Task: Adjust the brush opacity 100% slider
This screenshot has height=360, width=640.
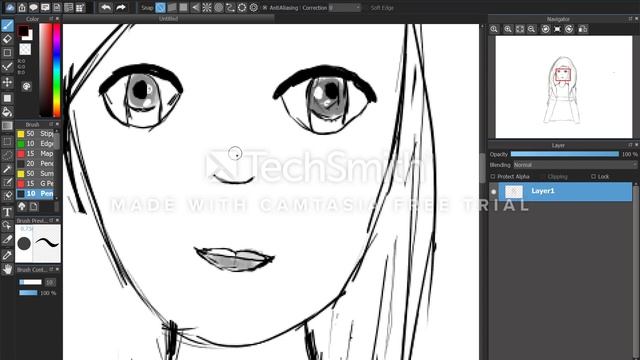Action: coord(28,293)
